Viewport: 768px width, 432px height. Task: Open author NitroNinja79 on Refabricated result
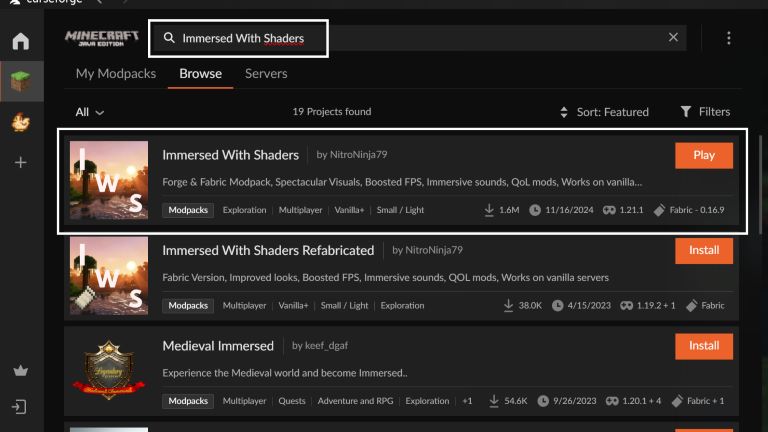(434, 250)
